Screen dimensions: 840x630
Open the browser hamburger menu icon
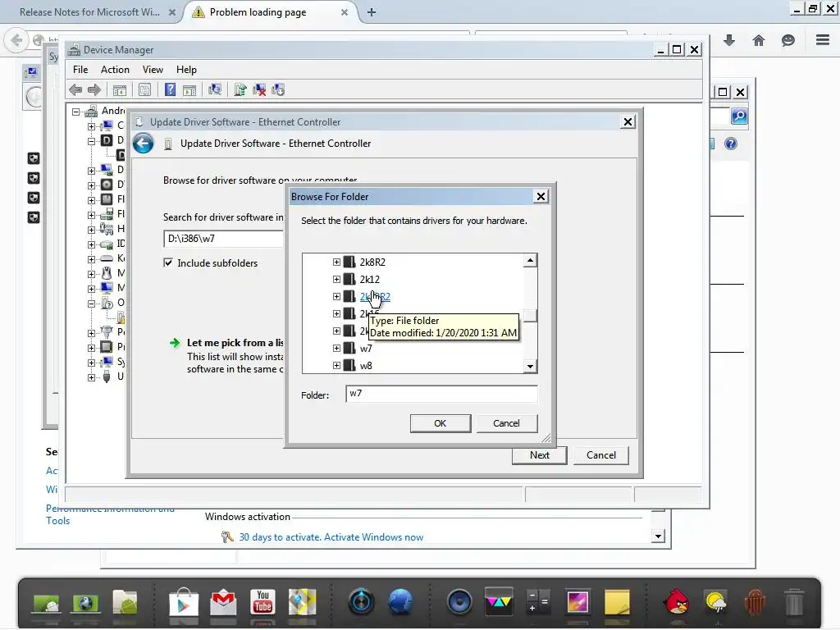[823, 40]
